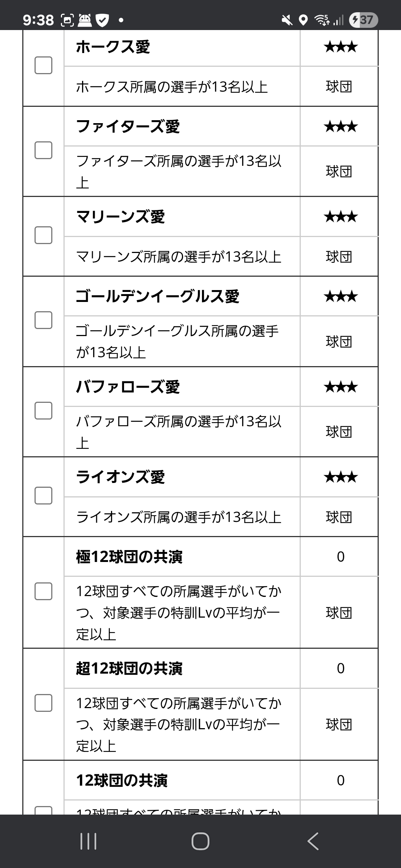Image resolution: width=401 pixels, height=868 pixels.
Task: Tap the clock showing 9:38
Action: [x=38, y=20]
